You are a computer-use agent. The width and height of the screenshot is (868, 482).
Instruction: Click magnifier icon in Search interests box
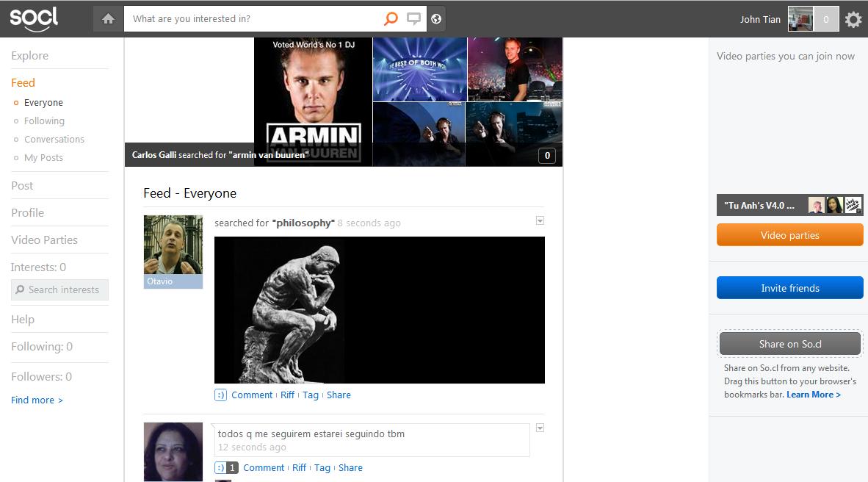[x=20, y=289]
